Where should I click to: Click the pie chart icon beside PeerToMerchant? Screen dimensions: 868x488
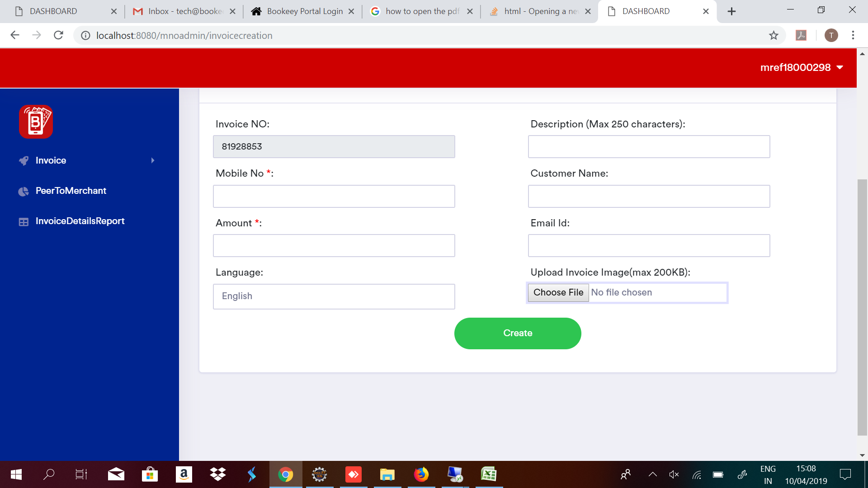(24, 192)
